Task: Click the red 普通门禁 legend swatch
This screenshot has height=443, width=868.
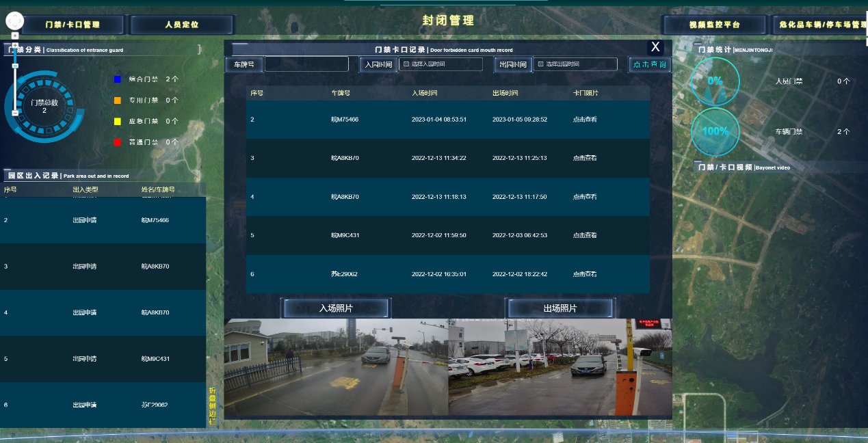Action: pos(118,142)
